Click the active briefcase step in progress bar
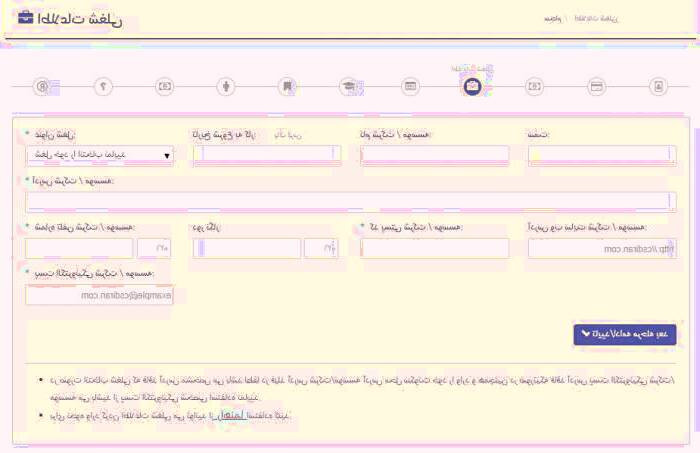The image size is (700, 453). click(472, 86)
